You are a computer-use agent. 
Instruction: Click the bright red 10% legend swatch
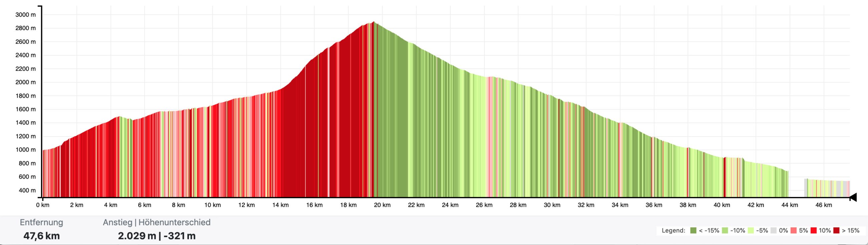[x=813, y=231]
